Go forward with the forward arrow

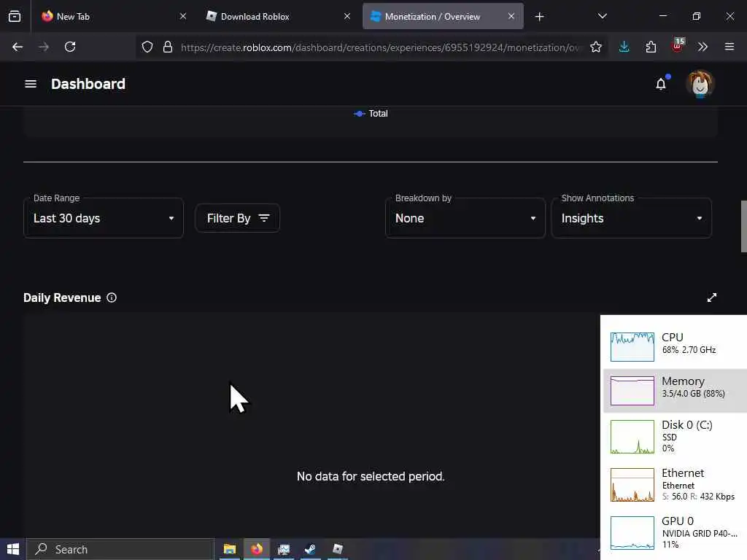click(x=43, y=47)
